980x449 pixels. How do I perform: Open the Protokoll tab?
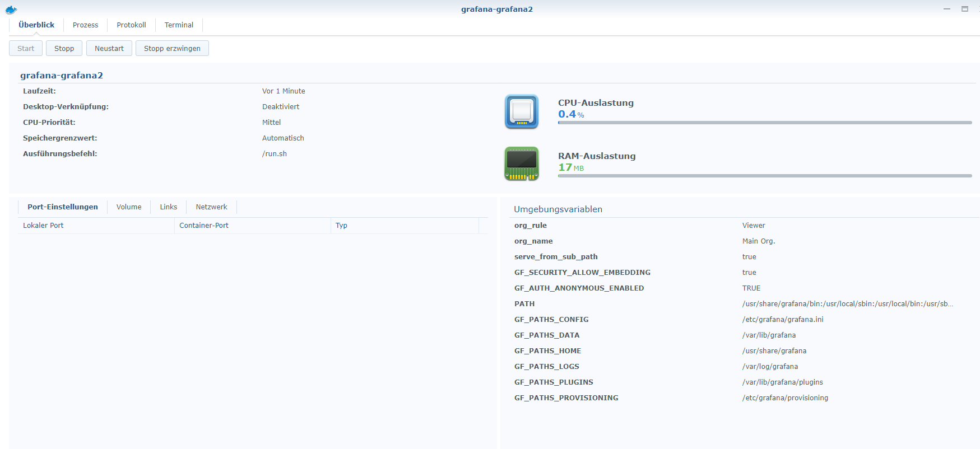131,25
